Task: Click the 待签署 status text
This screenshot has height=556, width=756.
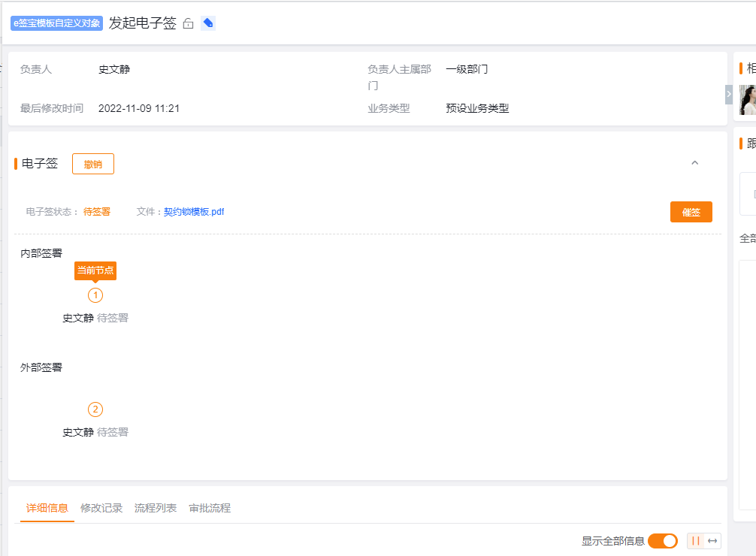Action: (x=97, y=212)
